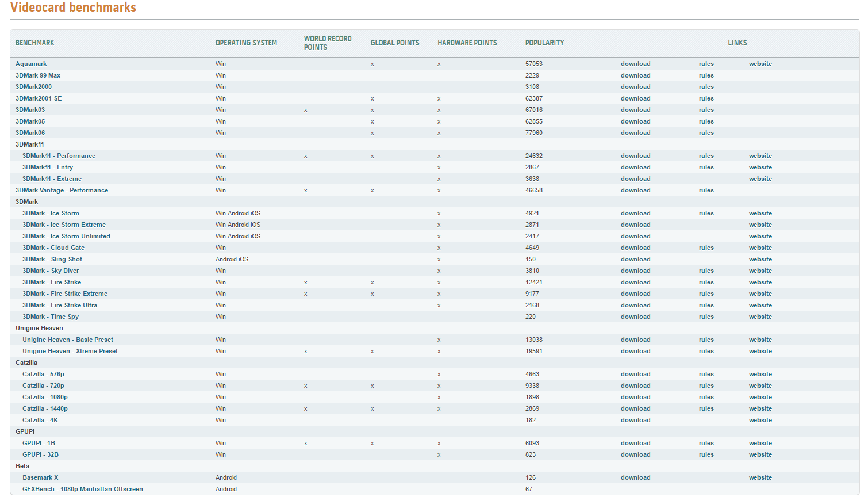The width and height of the screenshot is (868, 501).
Task: Open 3DMark - Fire Strike benchmark
Action: coord(52,282)
